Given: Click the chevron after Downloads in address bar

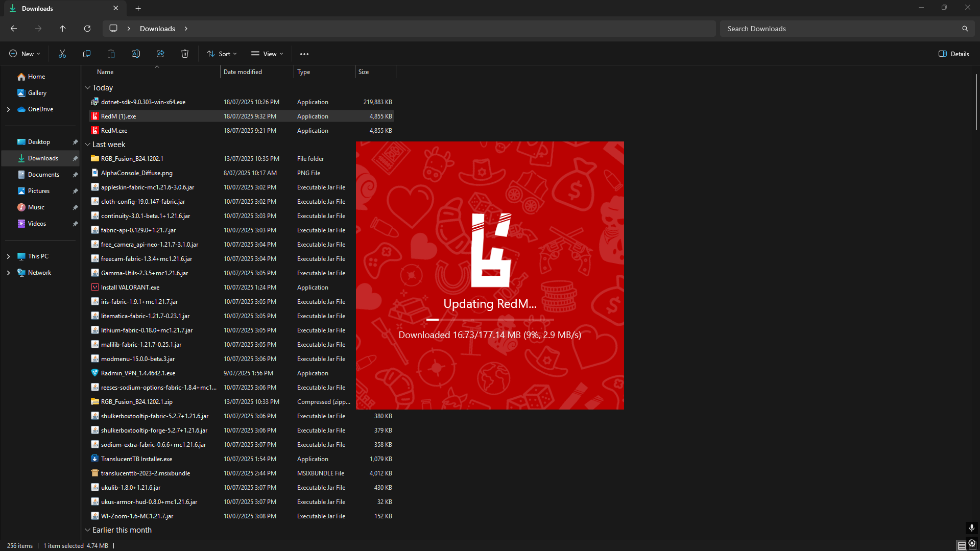Looking at the screenshot, I should tap(186, 29).
